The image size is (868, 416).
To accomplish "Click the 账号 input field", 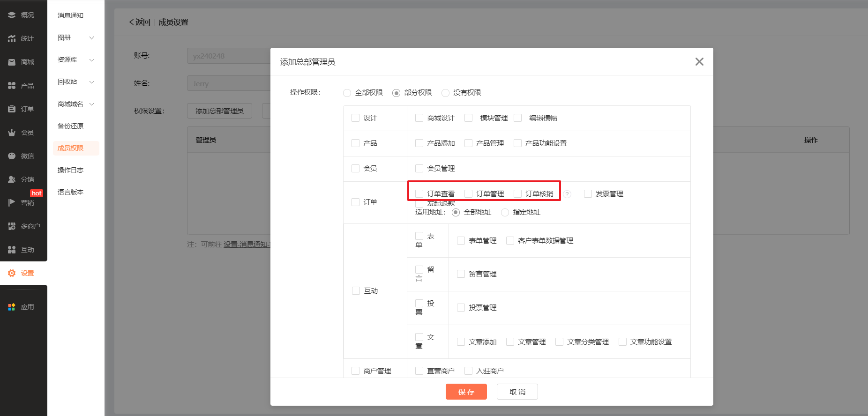I will pos(229,56).
